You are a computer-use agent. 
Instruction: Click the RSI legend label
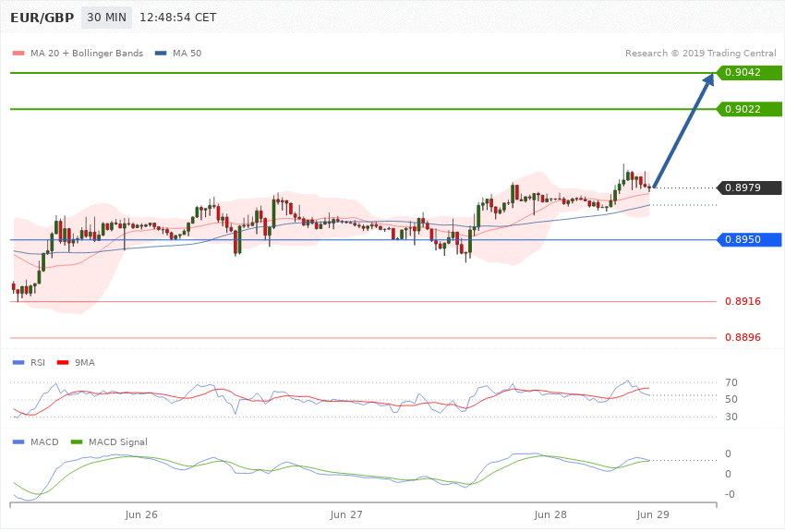38,362
